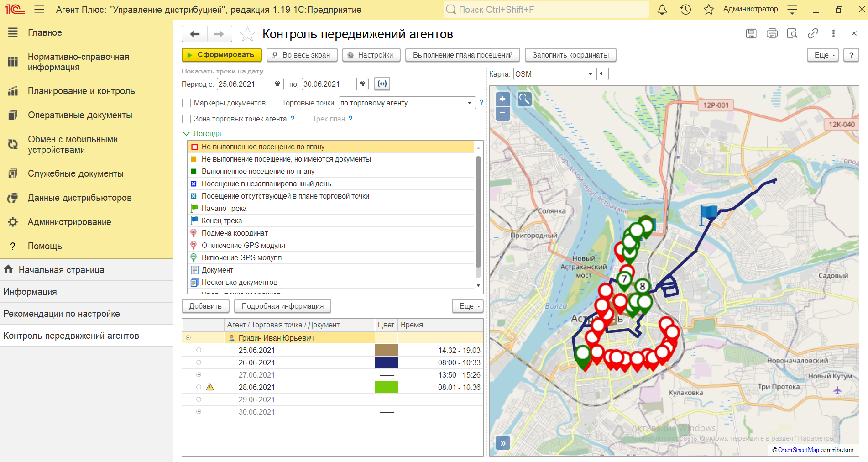The height and width of the screenshot is (462, 868).
Task: Open Карта OSM dropdown list
Action: (x=591, y=74)
